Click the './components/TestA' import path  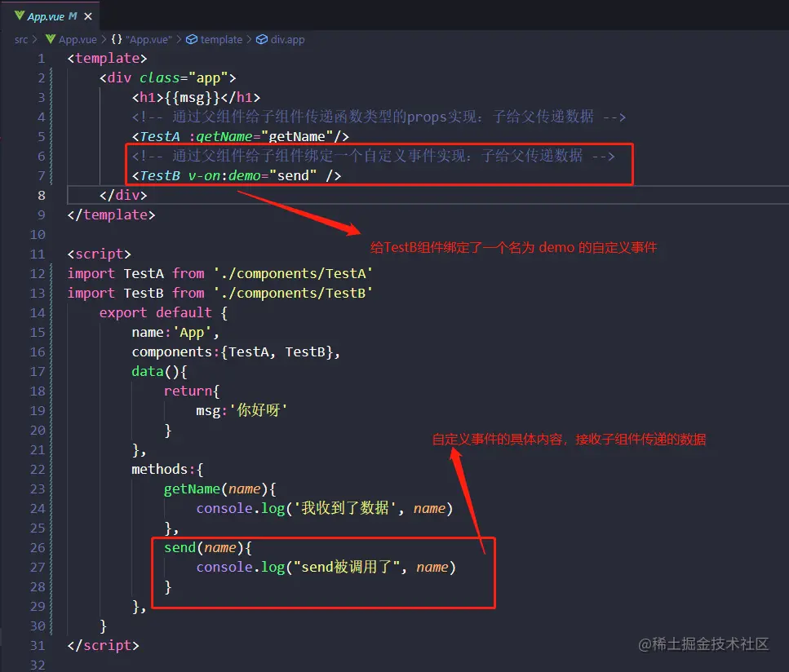(x=293, y=274)
